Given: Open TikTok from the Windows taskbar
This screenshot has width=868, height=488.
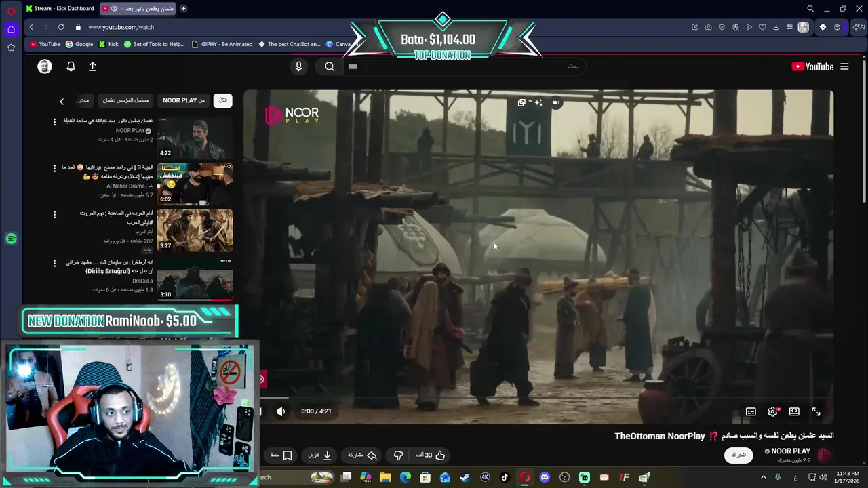Looking at the screenshot, I should click(505, 477).
